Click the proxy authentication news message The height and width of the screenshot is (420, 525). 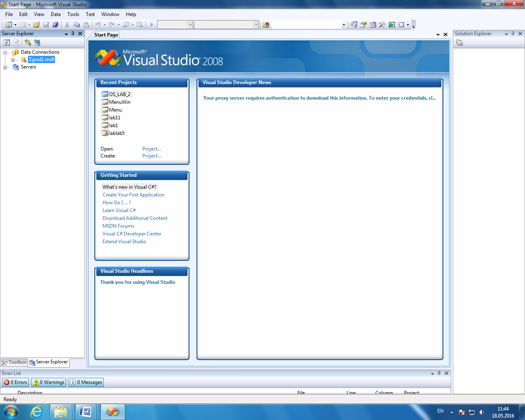320,98
